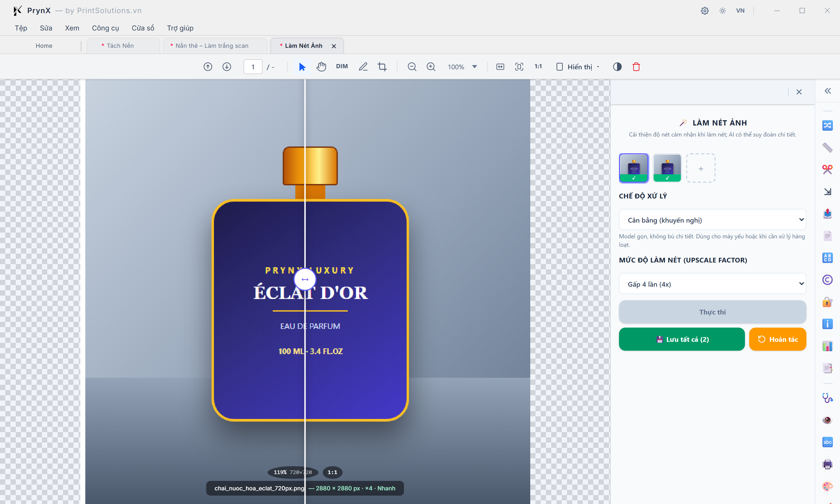
Task: Click the zoom in magnifier
Action: pyautogui.click(x=431, y=67)
